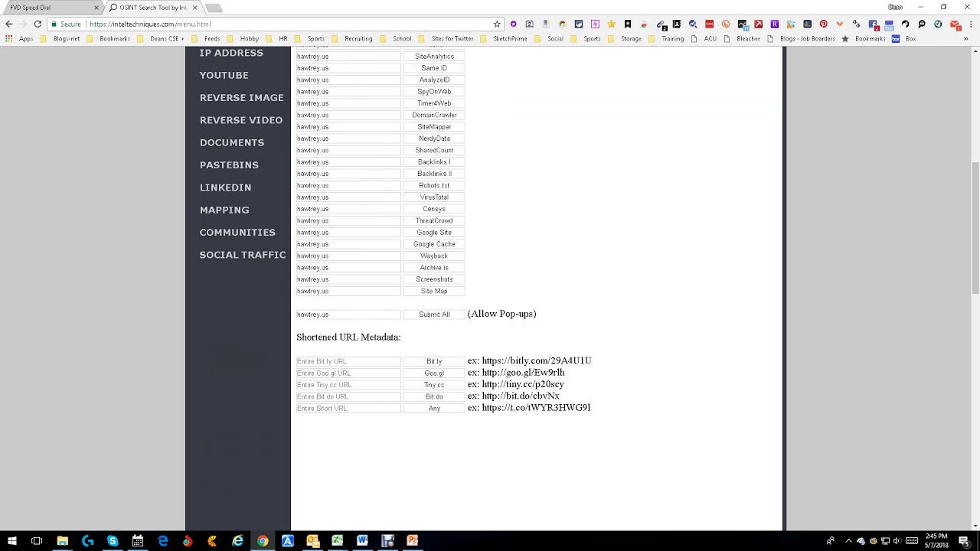Screen dimensions: 980x551
Task: Click the purple R extension icon
Action: click(x=775, y=24)
